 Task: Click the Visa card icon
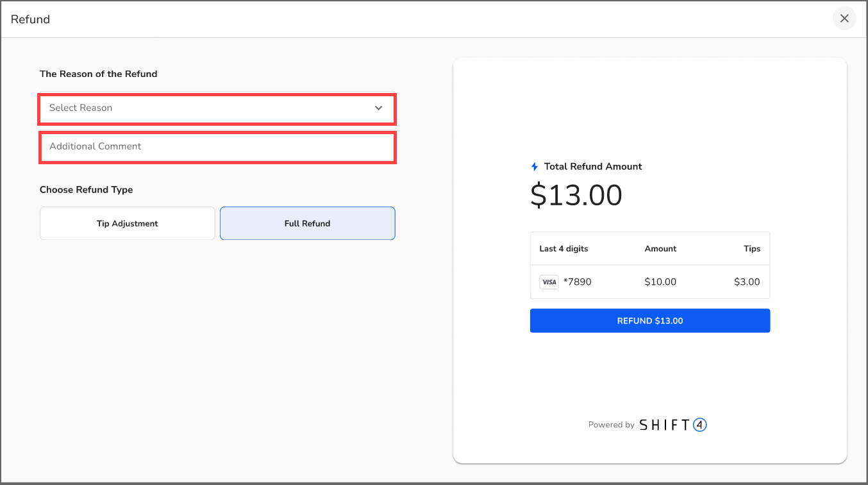click(549, 282)
